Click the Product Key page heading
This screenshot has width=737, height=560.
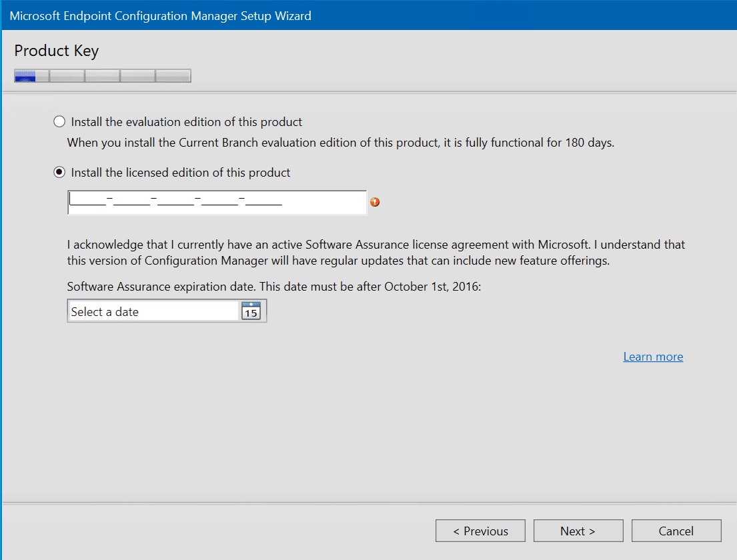(56, 51)
